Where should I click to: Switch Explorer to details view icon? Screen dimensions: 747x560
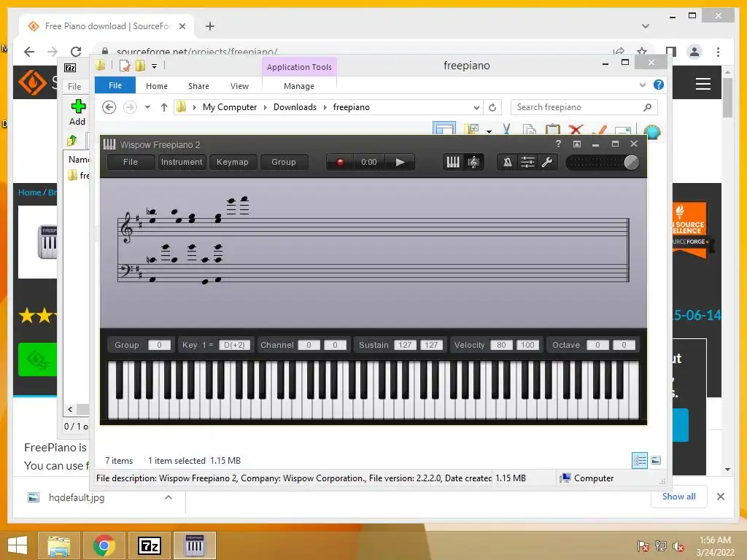click(639, 460)
